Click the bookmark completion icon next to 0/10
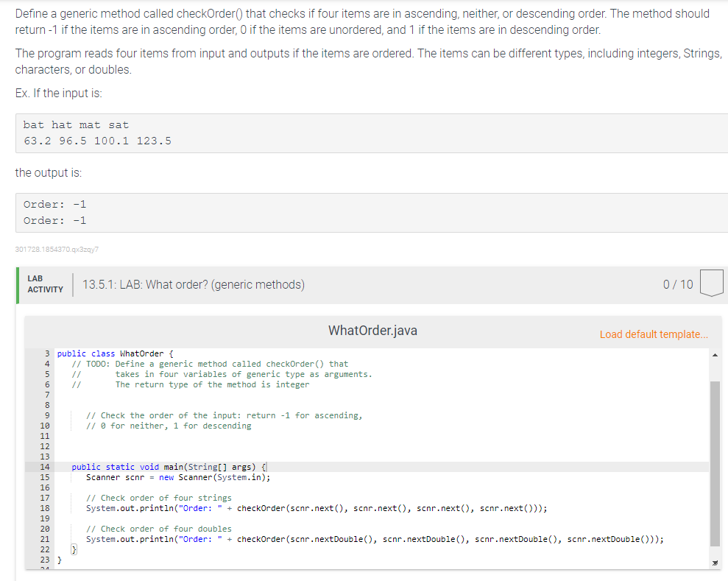 click(x=711, y=283)
